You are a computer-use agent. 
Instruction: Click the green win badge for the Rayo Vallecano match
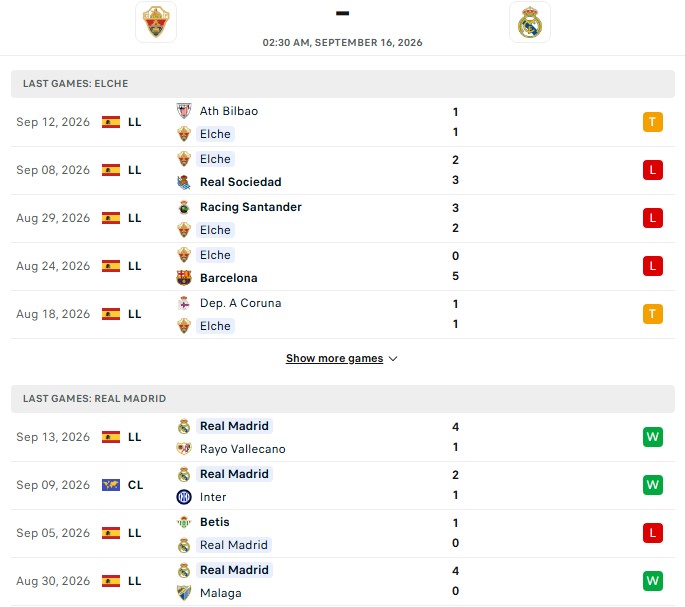click(x=653, y=437)
